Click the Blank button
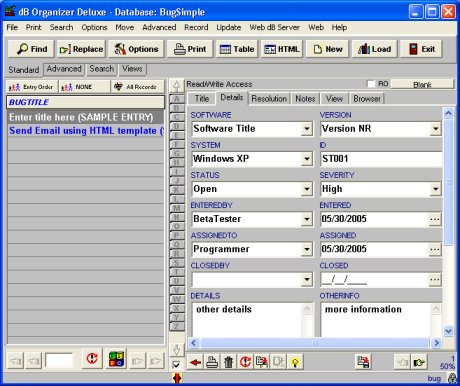 (422, 84)
